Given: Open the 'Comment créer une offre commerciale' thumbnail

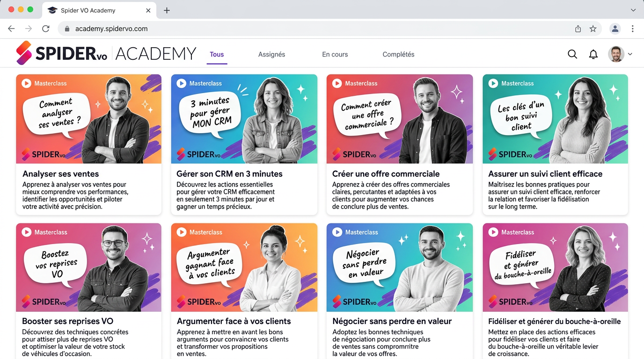Looking at the screenshot, I should click(399, 119).
